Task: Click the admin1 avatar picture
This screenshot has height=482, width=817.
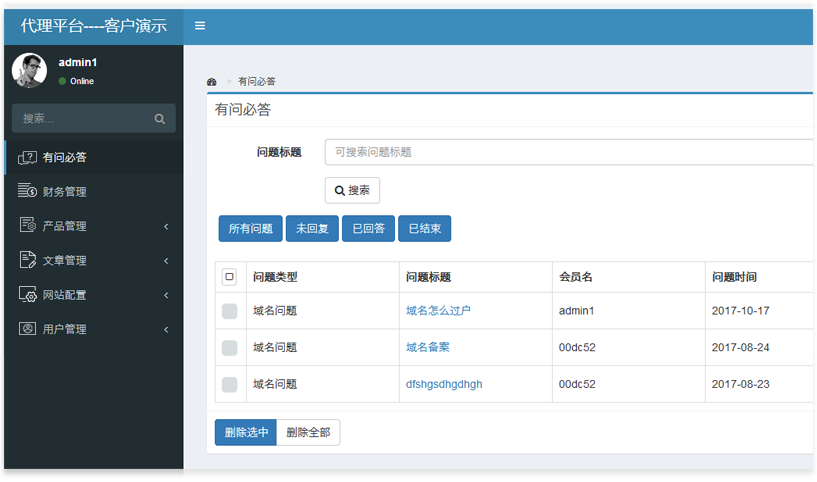Action: (x=29, y=71)
